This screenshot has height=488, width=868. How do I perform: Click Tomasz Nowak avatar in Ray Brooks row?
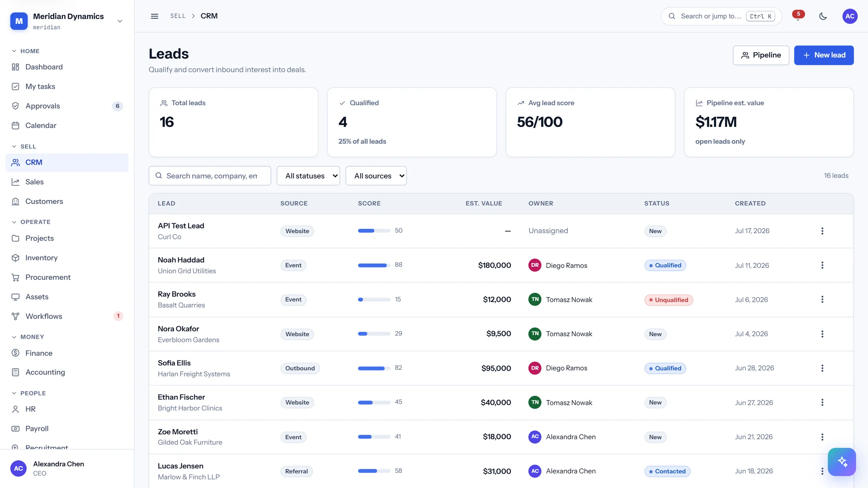(535, 299)
